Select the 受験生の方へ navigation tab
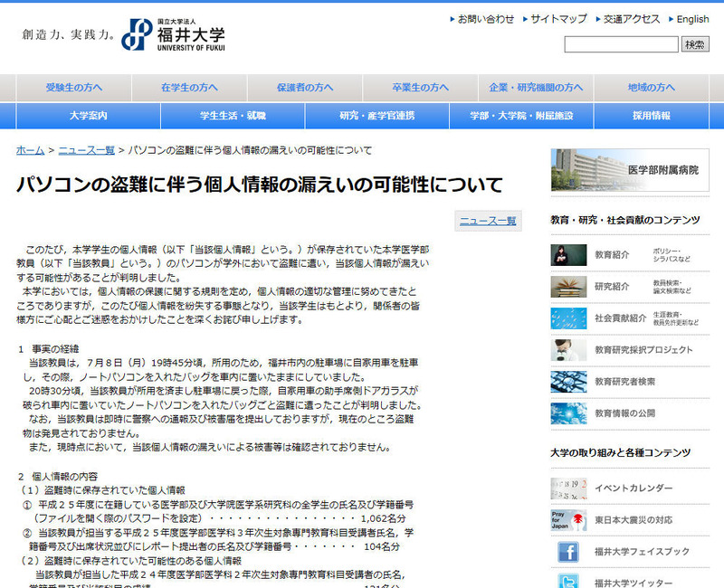The image size is (724, 588). 74,88
